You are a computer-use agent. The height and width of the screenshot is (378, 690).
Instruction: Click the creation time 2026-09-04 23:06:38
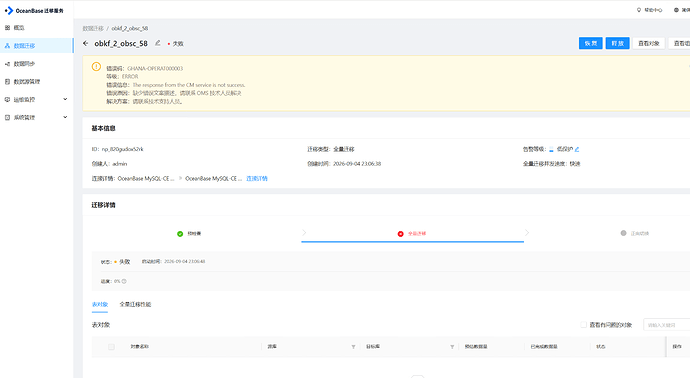pos(357,164)
